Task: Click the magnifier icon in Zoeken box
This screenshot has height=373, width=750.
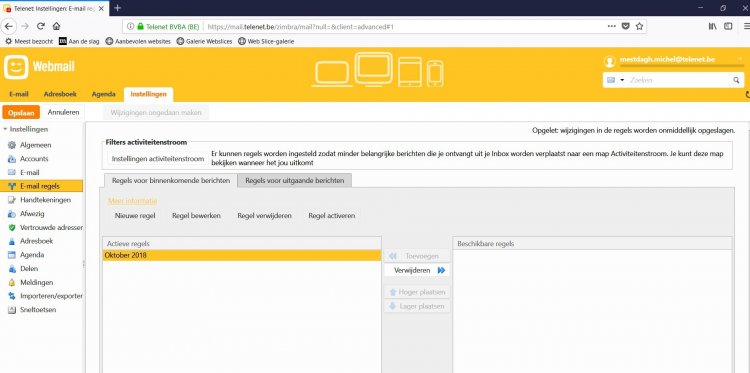Action: (736, 80)
